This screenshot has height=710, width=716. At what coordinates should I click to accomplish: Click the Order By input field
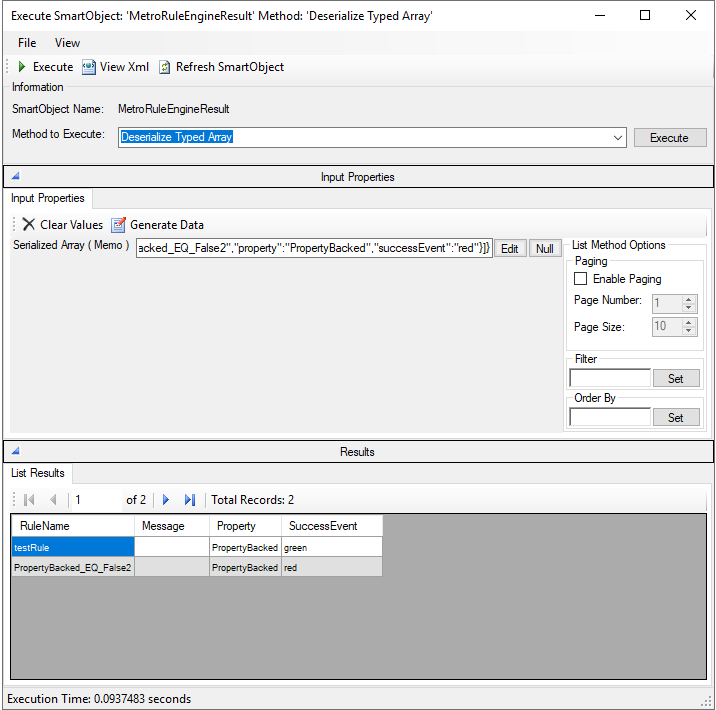[x=610, y=417]
